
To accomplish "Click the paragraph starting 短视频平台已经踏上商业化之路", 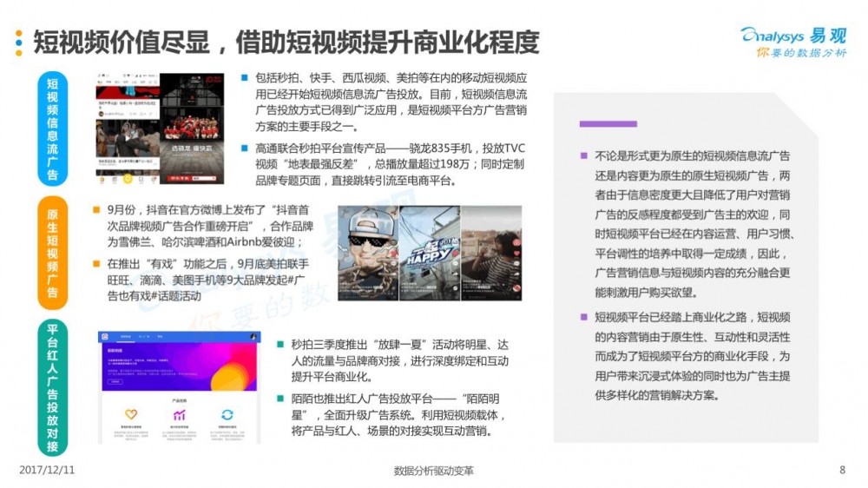I will click(x=693, y=356).
